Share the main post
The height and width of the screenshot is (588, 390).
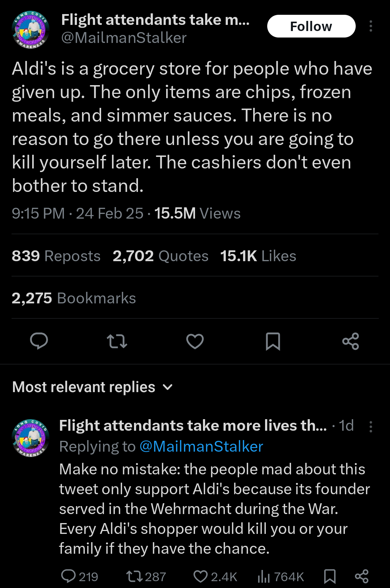tap(351, 341)
